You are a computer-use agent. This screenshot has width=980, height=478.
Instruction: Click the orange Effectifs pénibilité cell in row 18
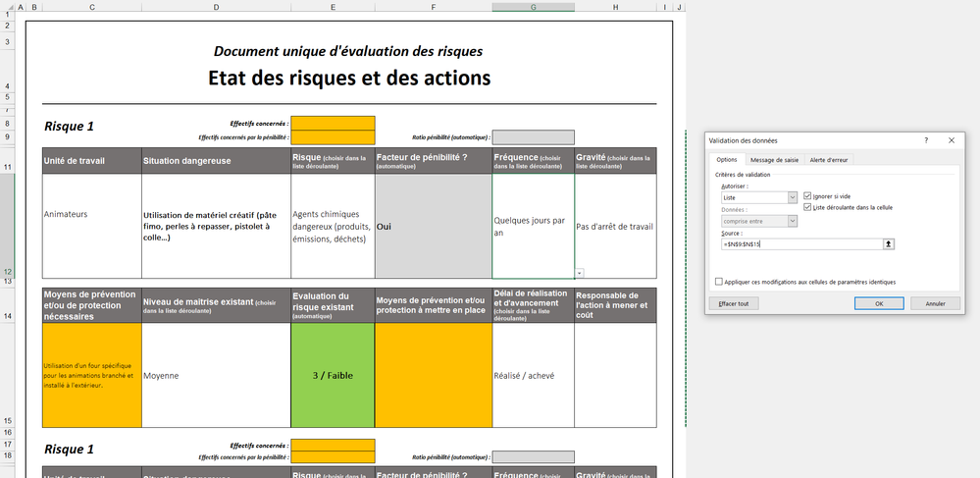(333, 457)
